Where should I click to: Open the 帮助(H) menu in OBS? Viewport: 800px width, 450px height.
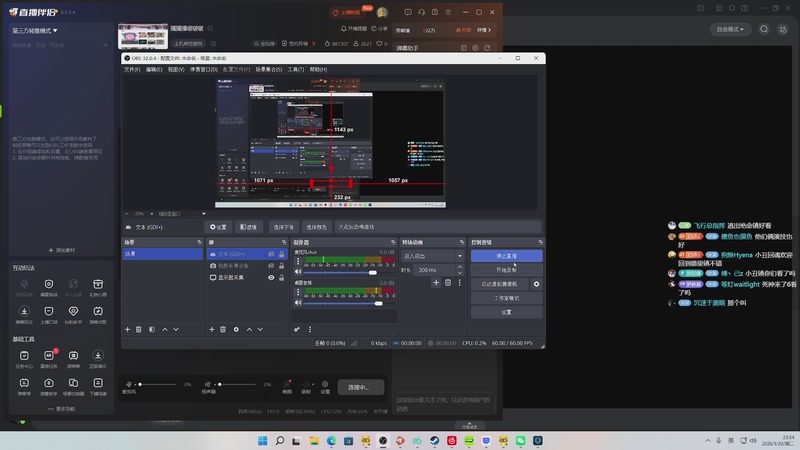click(318, 69)
